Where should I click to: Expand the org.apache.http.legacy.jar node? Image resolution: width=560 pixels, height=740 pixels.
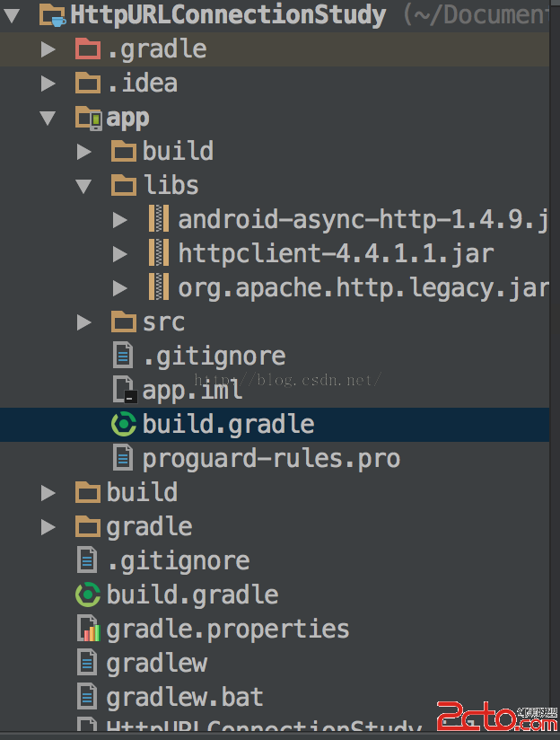pos(120,287)
